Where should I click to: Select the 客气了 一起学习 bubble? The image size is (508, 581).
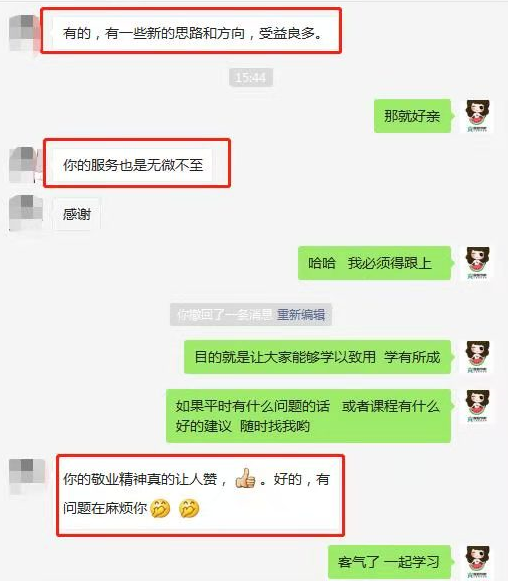pyautogui.click(x=389, y=562)
